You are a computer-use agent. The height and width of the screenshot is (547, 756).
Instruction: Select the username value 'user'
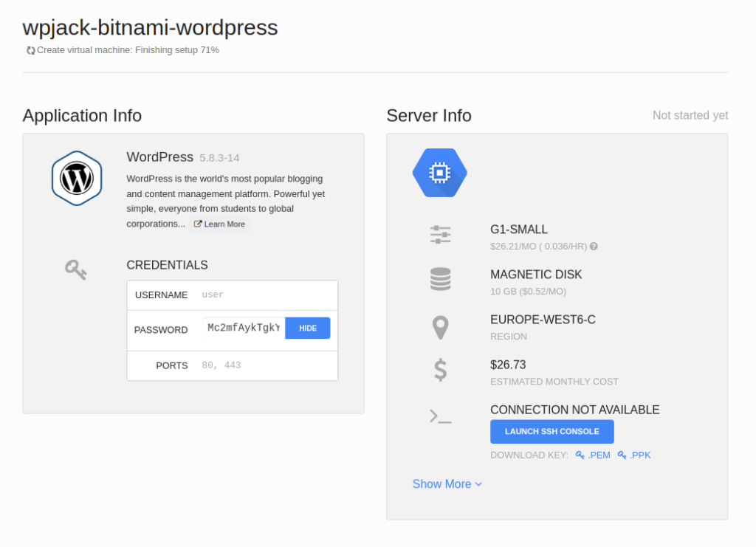[x=213, y=295]
